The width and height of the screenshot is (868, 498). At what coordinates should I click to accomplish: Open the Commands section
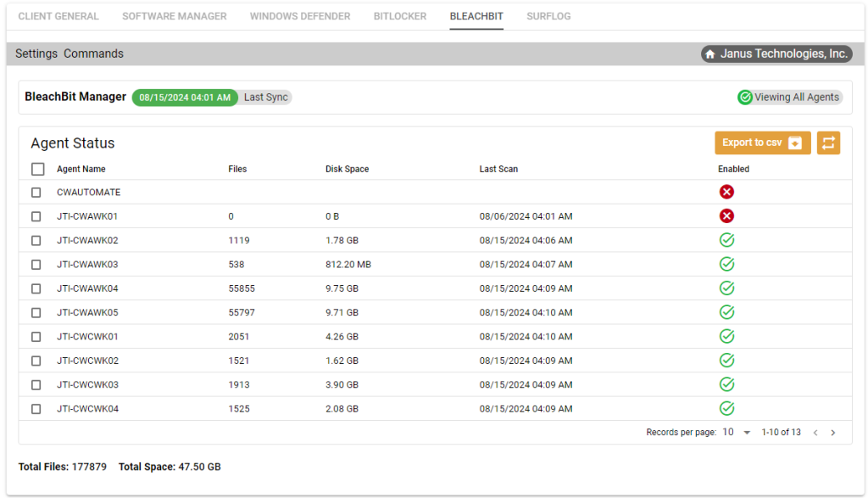[93, 53]
